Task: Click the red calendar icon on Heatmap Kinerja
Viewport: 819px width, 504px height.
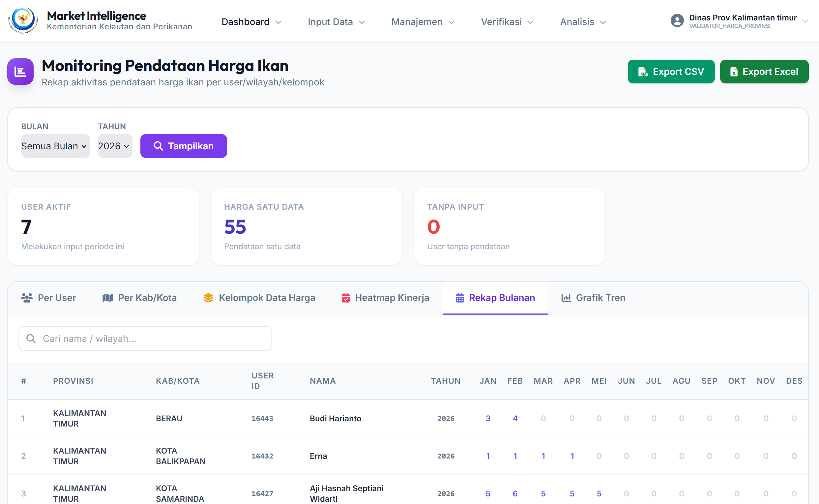Action: click(x=345, y=298)
